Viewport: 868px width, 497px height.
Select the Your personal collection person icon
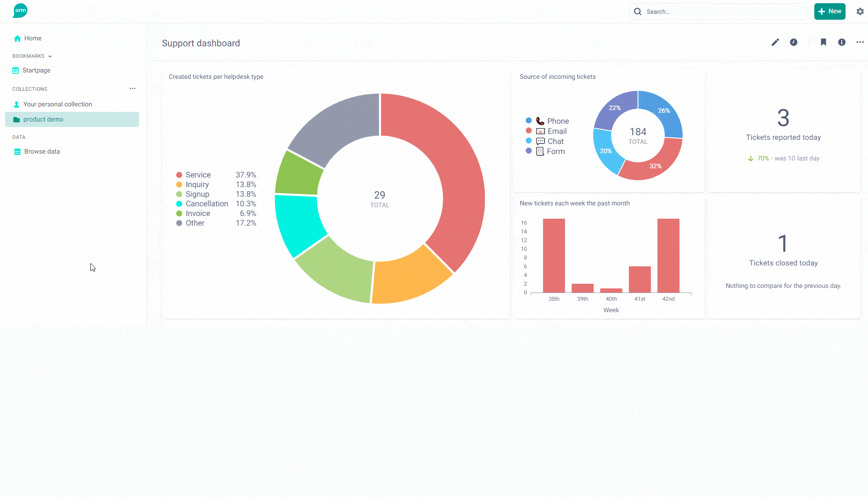16,104
